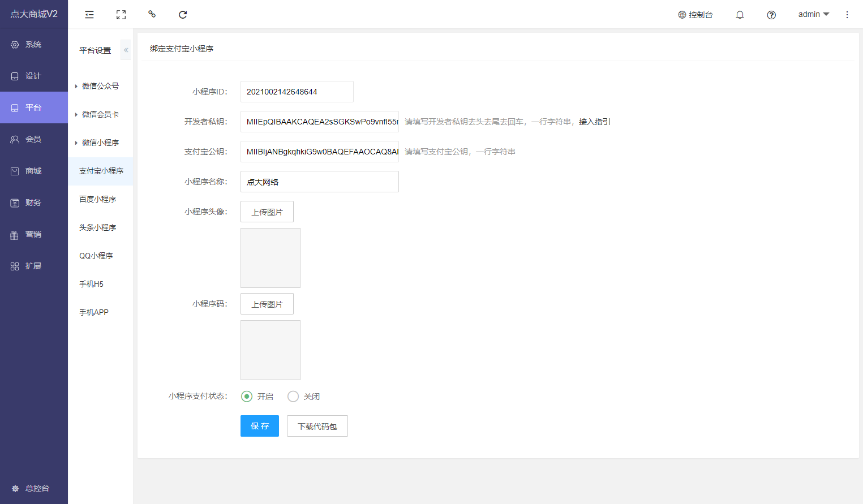Open 营销 section in main sidebar

[34, 234]
